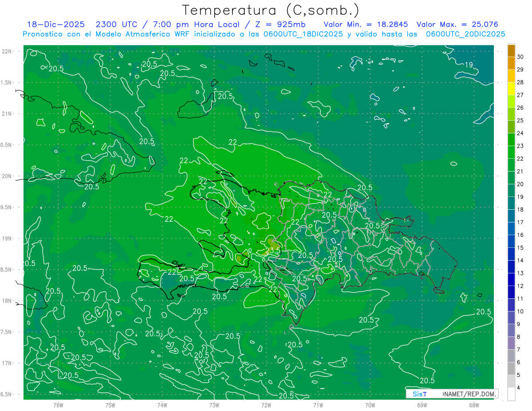Pick the green legend swatch between 22 and 23

click(x=511, y=152)
